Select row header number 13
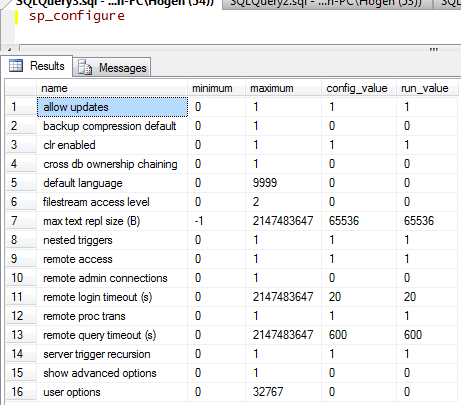461x405 pixels. click(x=21, y=335)
